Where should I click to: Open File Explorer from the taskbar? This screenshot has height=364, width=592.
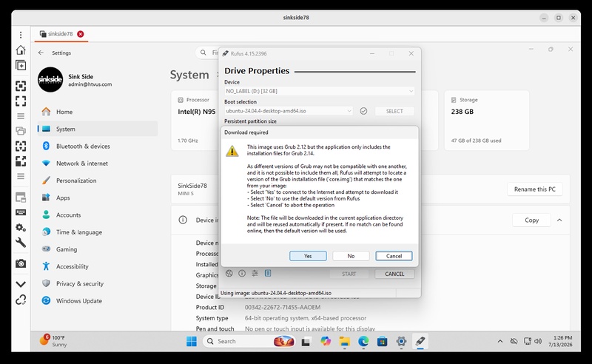344,341
